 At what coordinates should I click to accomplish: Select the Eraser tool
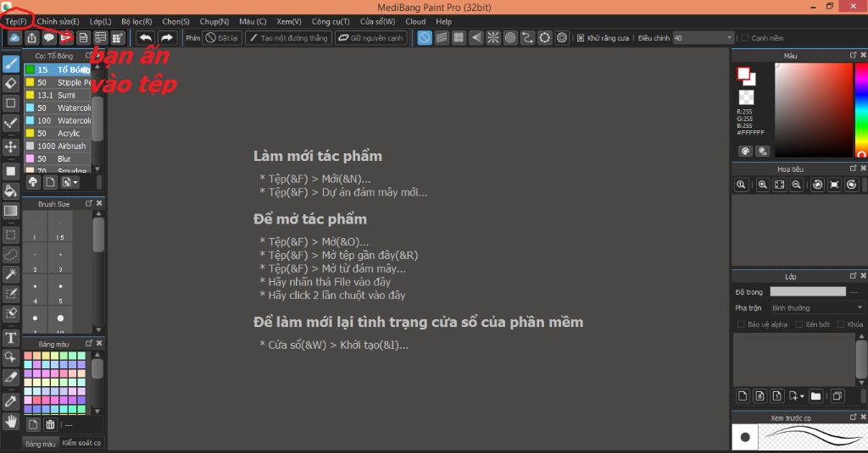pyautogui.click(x=10, y=84)
